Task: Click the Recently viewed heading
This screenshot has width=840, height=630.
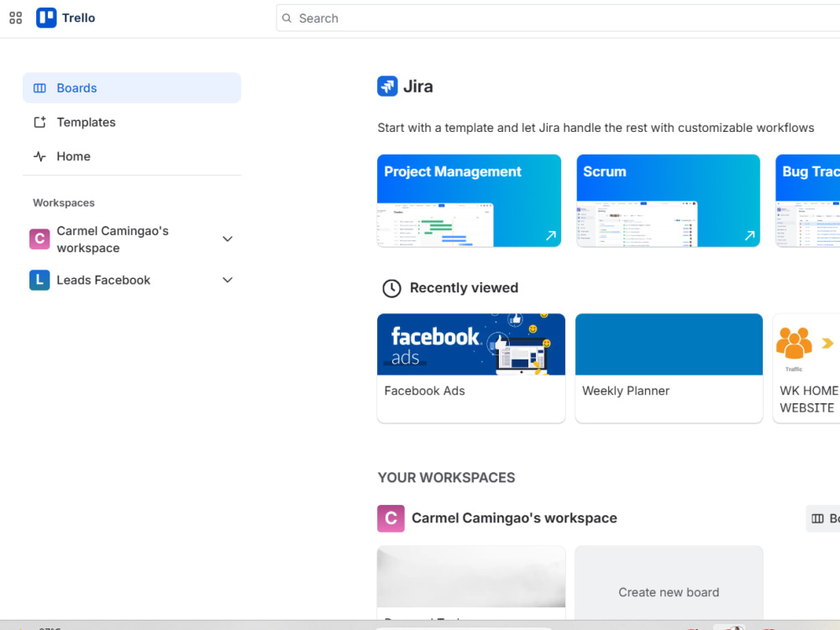Action: pos(464,287)
